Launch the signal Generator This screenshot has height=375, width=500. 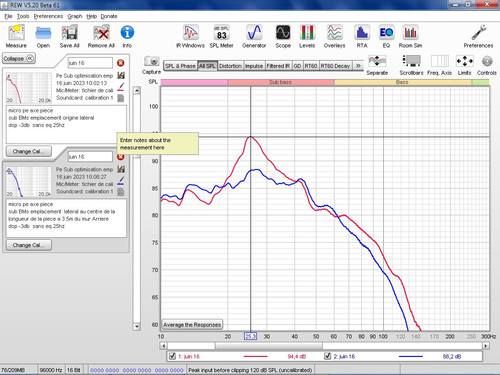point(254,33)
